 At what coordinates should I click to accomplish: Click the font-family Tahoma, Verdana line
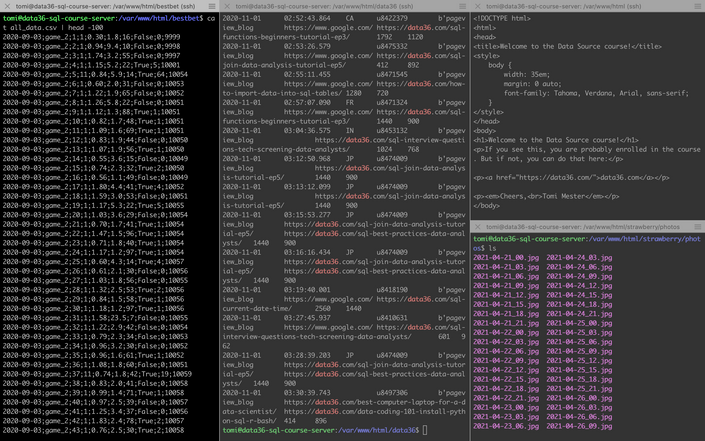coord(596,94)
